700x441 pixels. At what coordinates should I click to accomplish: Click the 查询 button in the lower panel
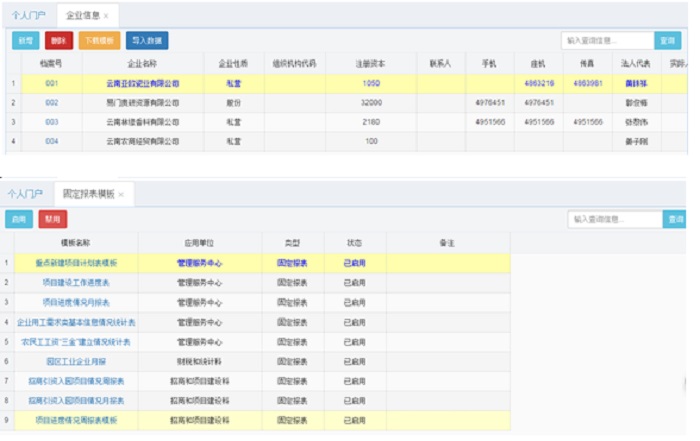click(675, 219)
